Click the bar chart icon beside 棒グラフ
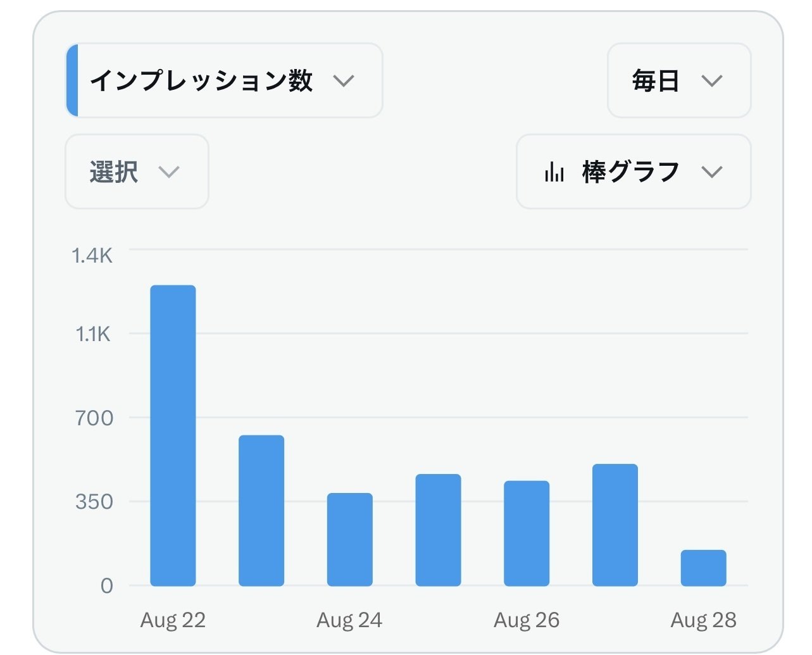This screenshot has height=655, width=812. click(554, 171)
